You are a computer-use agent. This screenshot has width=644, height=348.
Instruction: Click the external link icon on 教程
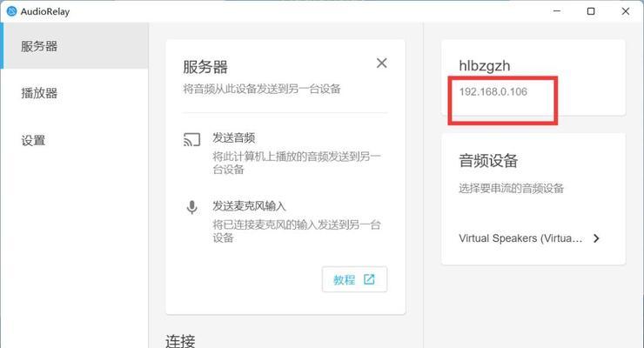point(369,279)
